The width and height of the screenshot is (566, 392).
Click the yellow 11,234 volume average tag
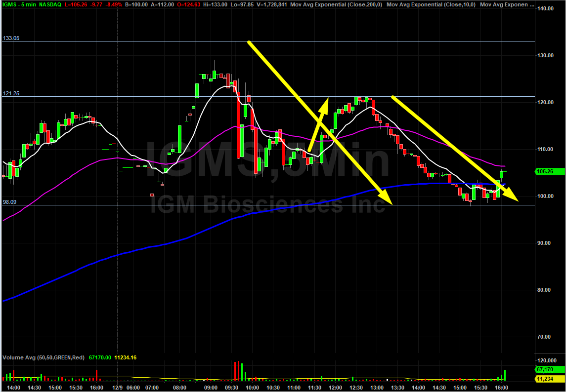coord(548,379)
